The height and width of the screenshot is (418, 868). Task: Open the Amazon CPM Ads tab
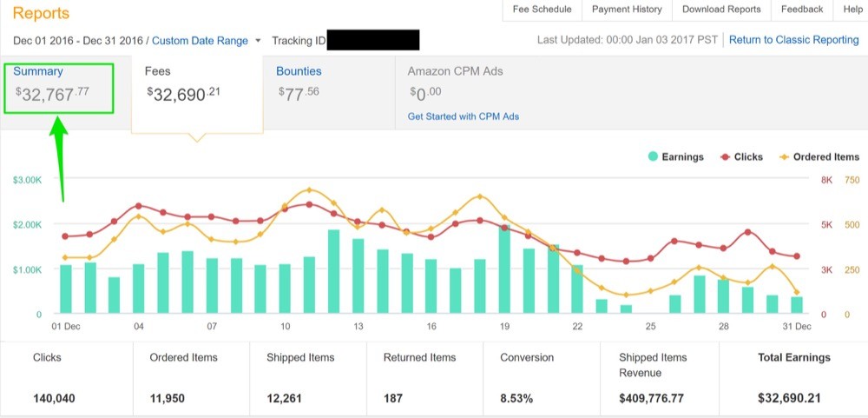click(x=455, y=71)
